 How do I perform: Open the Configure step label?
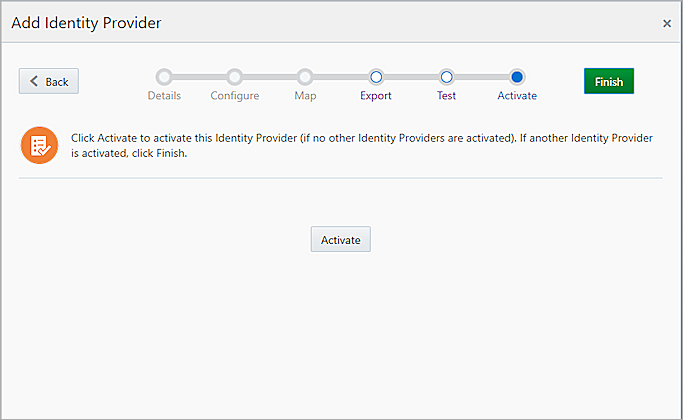point(234,96)
